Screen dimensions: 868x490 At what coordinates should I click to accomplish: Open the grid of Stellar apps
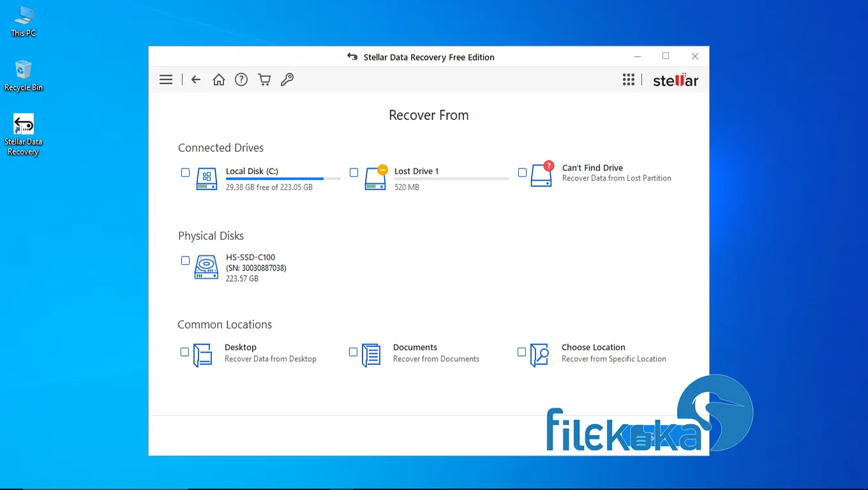(x=629, y=80)
